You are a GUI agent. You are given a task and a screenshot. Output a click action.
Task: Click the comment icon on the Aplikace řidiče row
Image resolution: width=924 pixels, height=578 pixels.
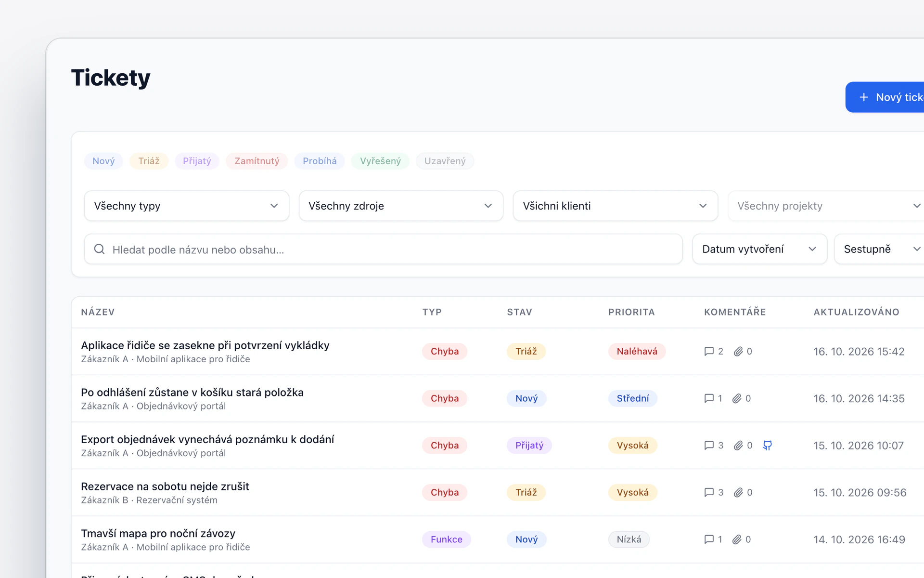pos(709,352)
